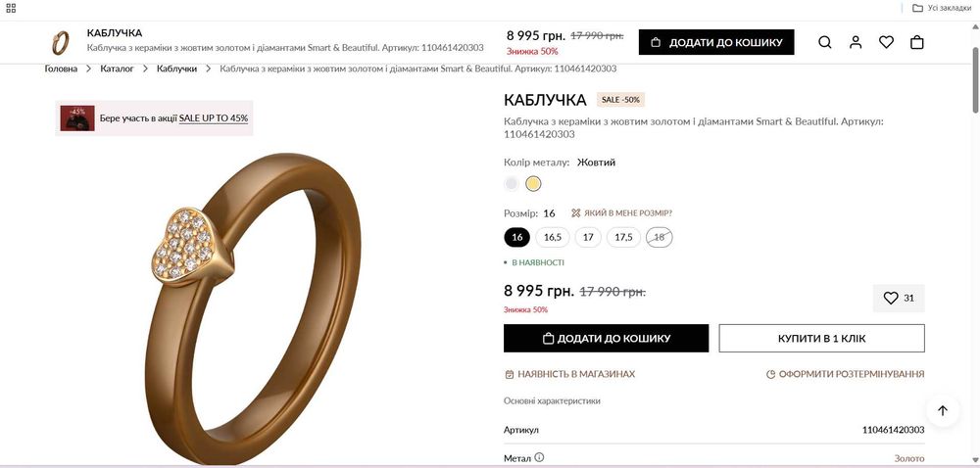Add ring to favorites with heart button
Image resolution: width=980 pixels, height=468 pixels.
[899, 298]
